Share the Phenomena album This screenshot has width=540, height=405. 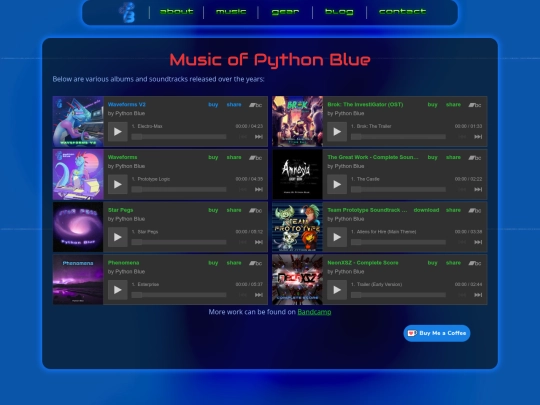234,263
